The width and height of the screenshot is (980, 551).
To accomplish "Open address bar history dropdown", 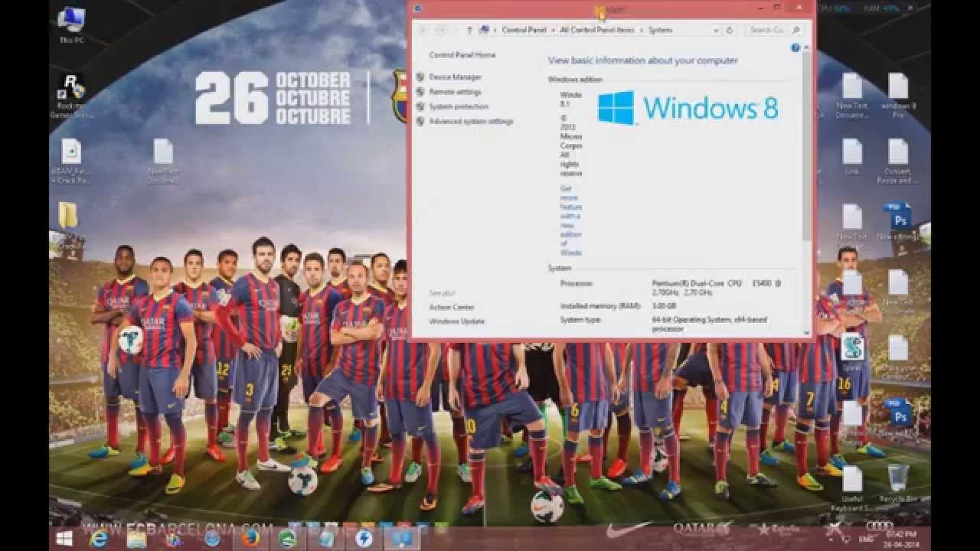I will (x=716, y=30).
